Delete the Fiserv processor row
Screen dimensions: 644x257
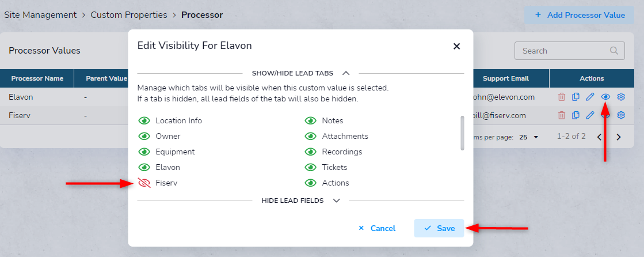point(562,115)
